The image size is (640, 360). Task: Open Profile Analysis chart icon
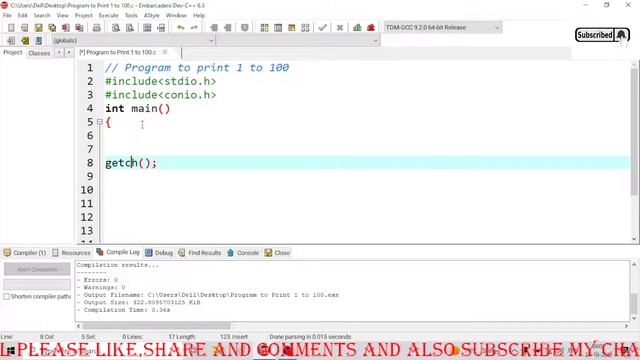tap(357, 27)
